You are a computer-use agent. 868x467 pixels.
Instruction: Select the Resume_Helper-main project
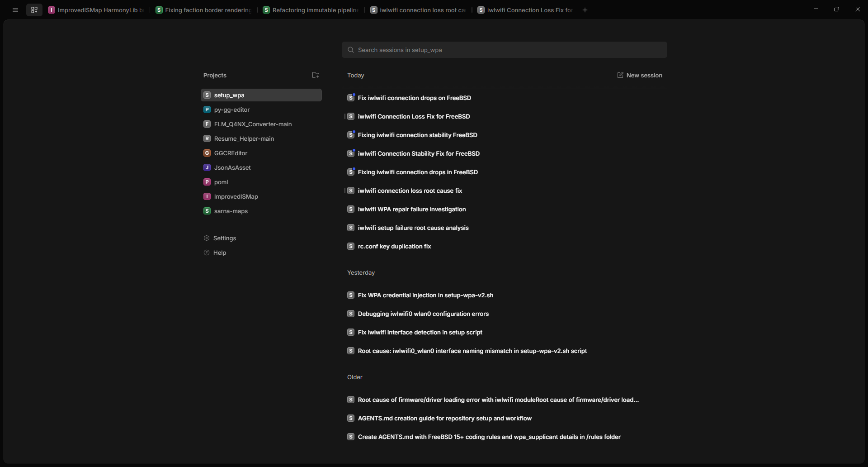coord(261,138)
